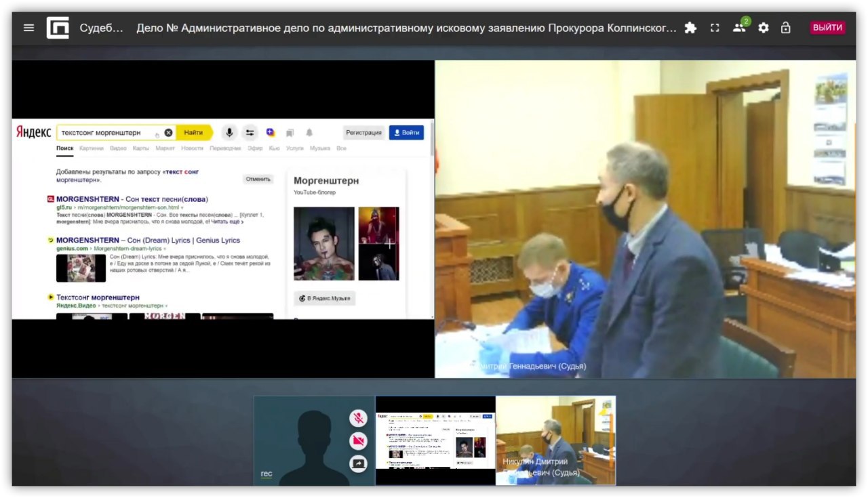The width and height of the screenshot is (868, 498).
Task: Open Yandex notifications bell icon
Action: (x=309, y=133)
